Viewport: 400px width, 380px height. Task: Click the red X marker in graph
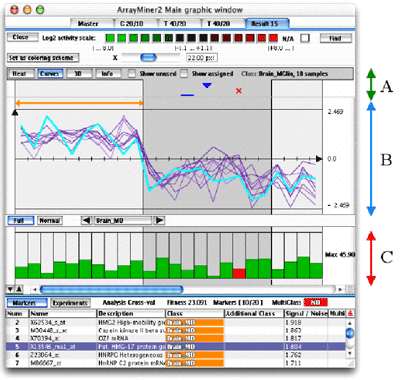click(239, 91)
